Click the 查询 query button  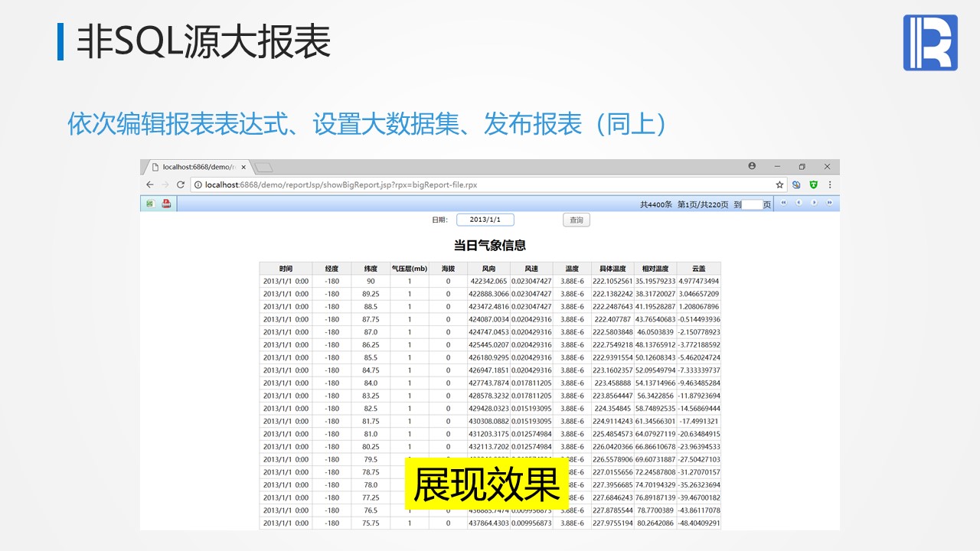(x=577, y=220)
